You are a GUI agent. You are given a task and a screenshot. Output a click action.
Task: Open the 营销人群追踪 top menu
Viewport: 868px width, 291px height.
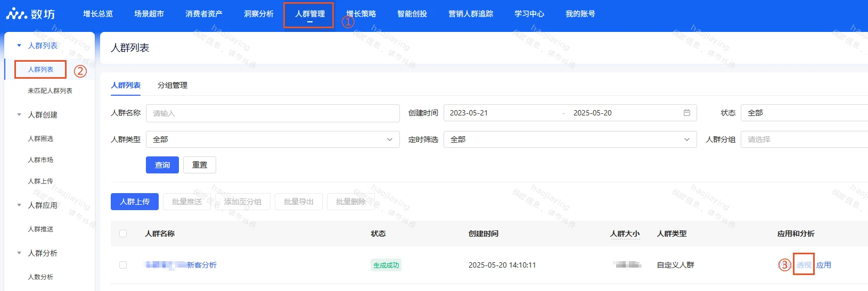click(x=471, y=14)
